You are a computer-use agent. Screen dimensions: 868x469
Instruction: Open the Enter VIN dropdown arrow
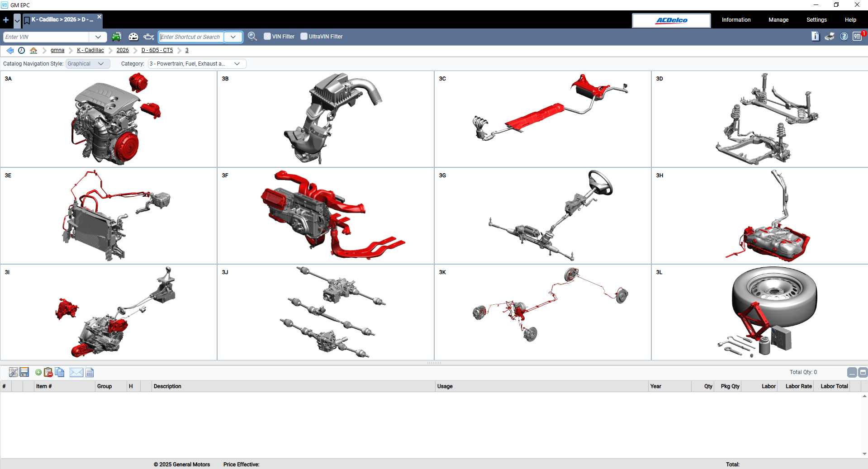point(98,37)
